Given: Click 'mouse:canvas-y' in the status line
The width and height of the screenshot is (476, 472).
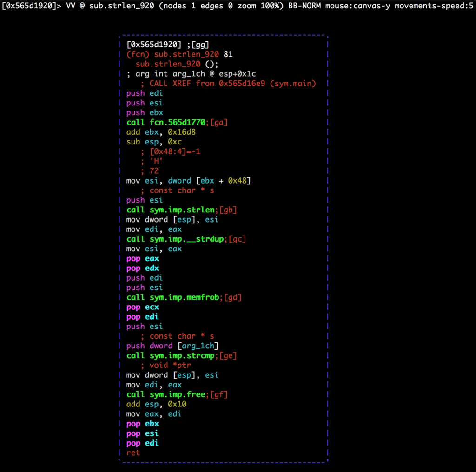Looking at the screenshot, I should pyautogui.click(x=357, y=6).
